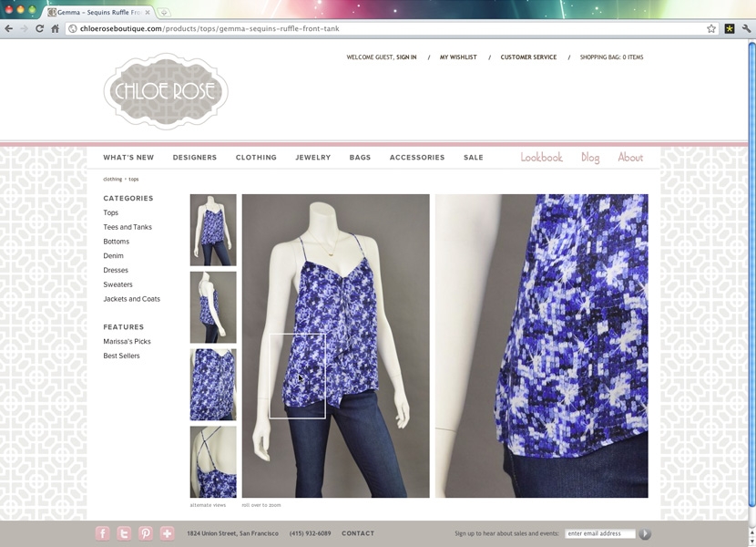Click the (415) 932-6089 phone number
This screenshot has width=756, height=547.
310,533
